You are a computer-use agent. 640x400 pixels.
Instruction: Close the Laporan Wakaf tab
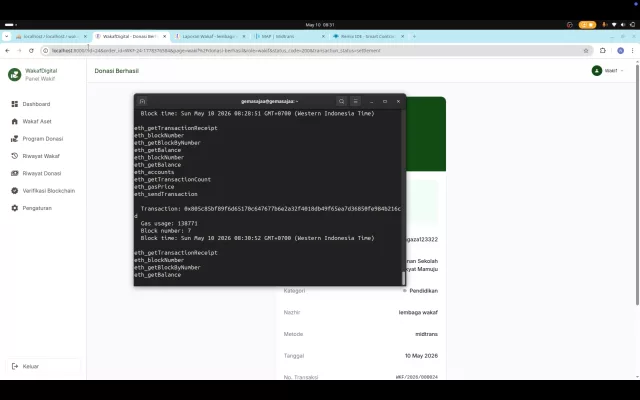point(244,36)
